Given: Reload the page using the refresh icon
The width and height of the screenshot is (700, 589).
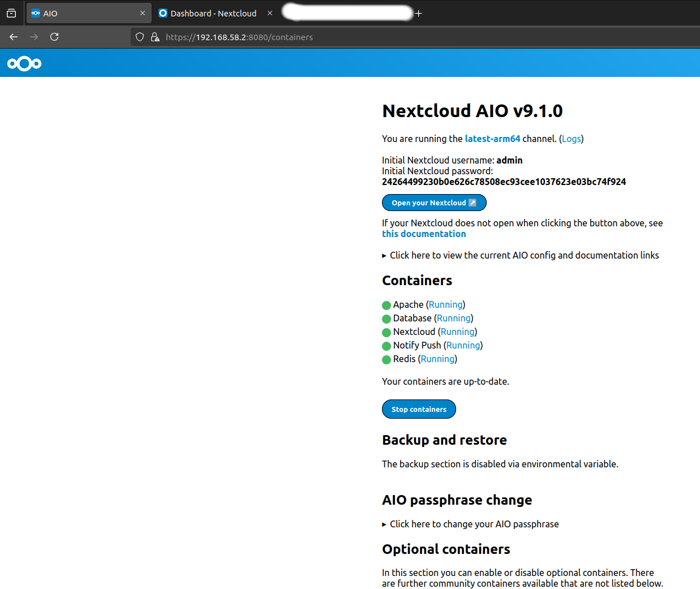Looking at the screenshot, I should pyautogui.click(x=54, y=37).
